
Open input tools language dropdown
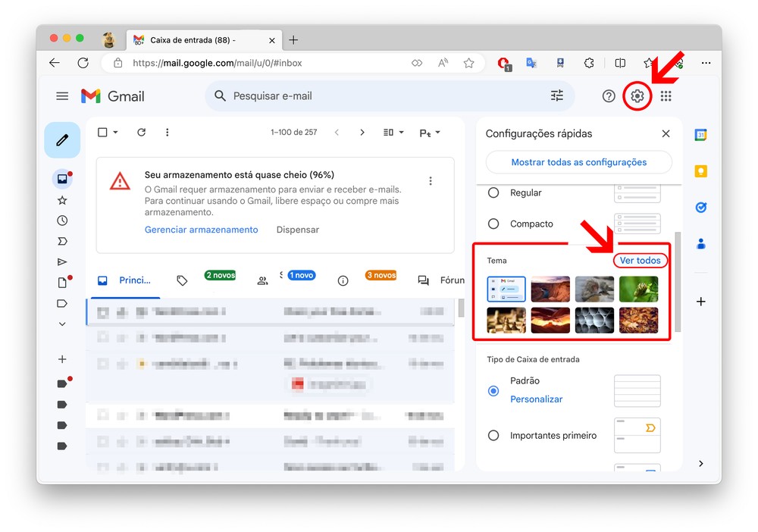429,133
